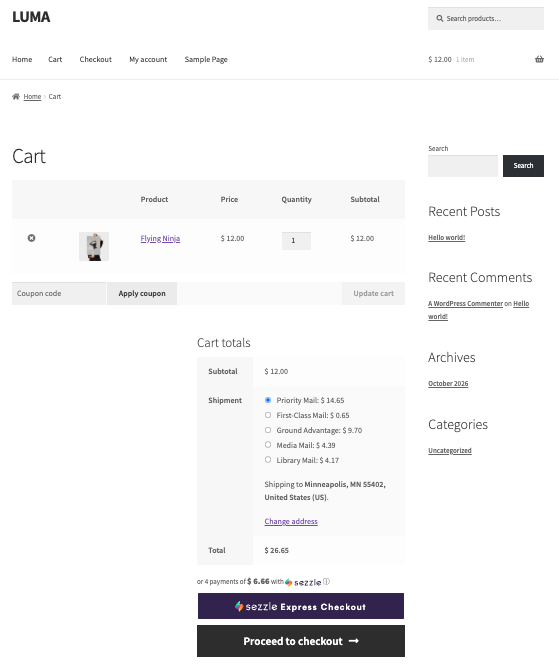Screen dimensions: 559x669
Task: Open the Cart menu item
Action: [x=55, y=59]
